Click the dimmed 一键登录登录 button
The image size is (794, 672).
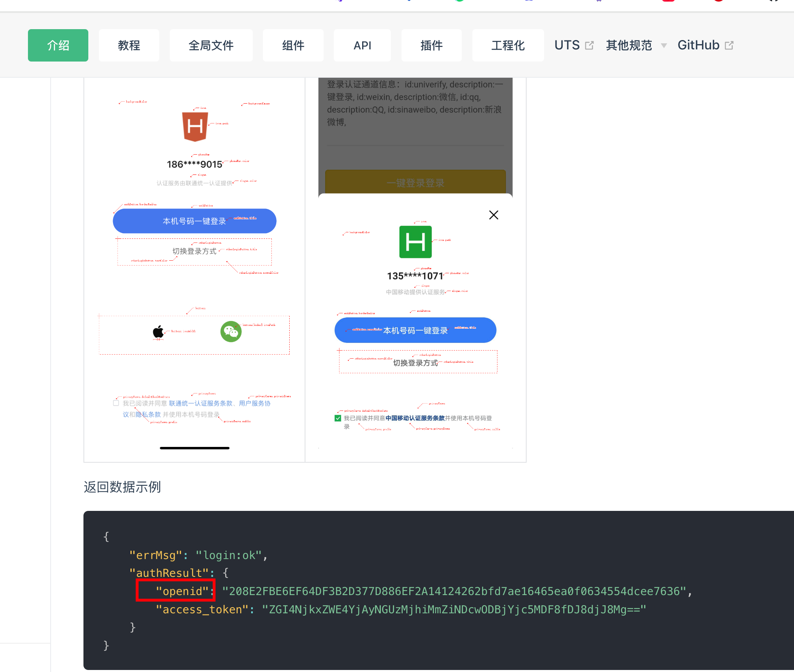click(415, 183)
